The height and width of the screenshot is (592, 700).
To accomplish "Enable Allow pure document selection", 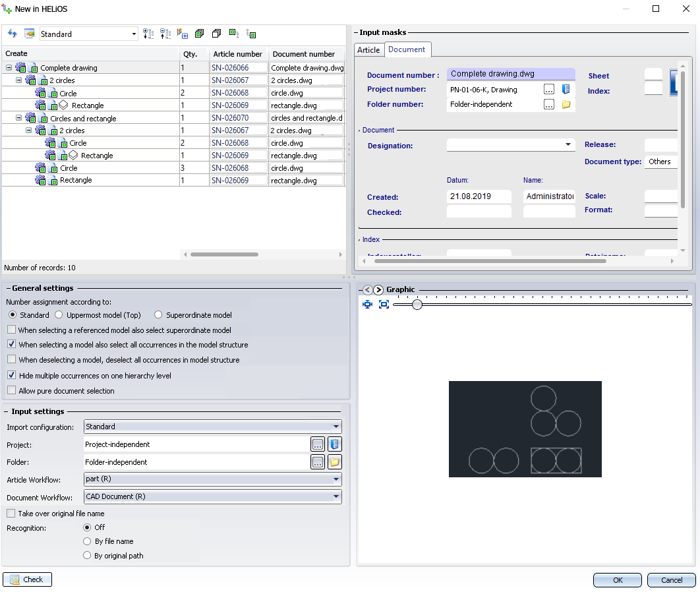I will [12, 391].
